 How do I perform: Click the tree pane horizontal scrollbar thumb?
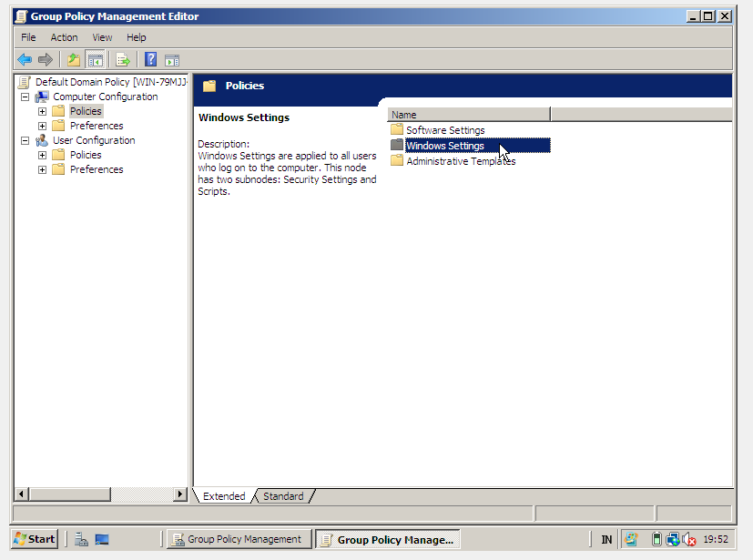click(69, 494)
